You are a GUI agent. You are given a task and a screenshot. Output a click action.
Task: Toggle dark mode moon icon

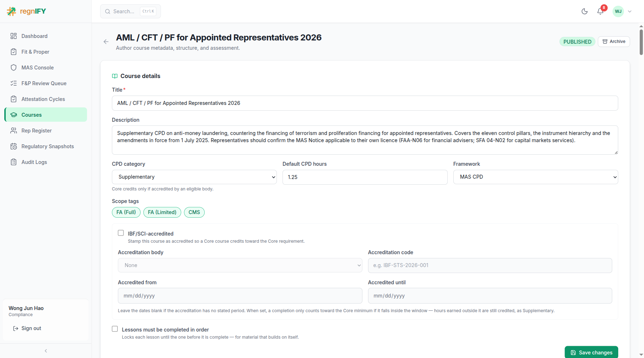pyautogui.click(x=585, y=11)
